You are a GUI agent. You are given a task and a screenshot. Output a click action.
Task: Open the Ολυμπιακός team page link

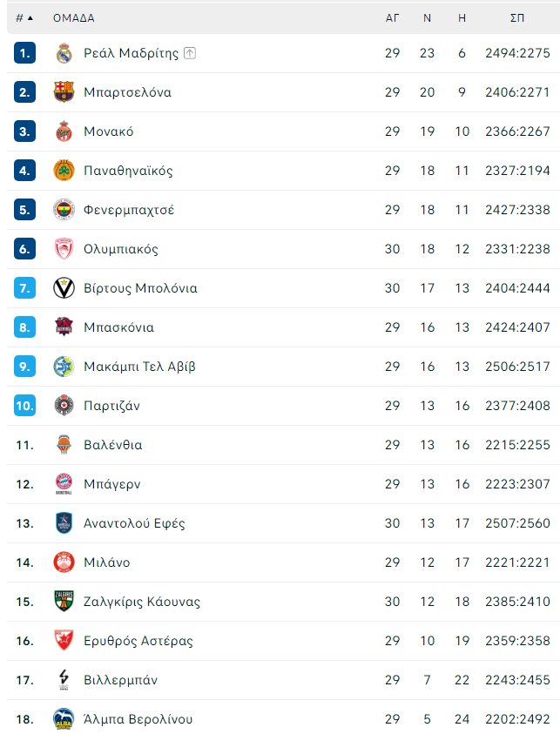(121, 249)
